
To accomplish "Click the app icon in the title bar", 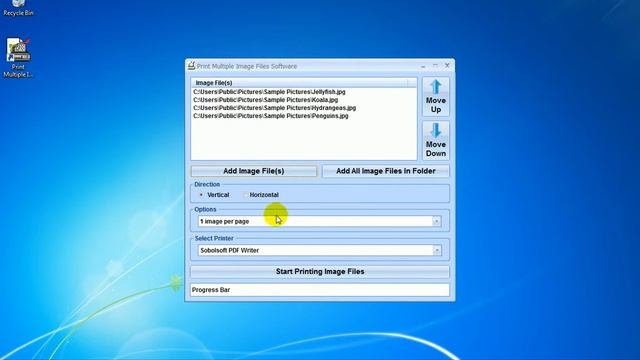I will point(191,66).
